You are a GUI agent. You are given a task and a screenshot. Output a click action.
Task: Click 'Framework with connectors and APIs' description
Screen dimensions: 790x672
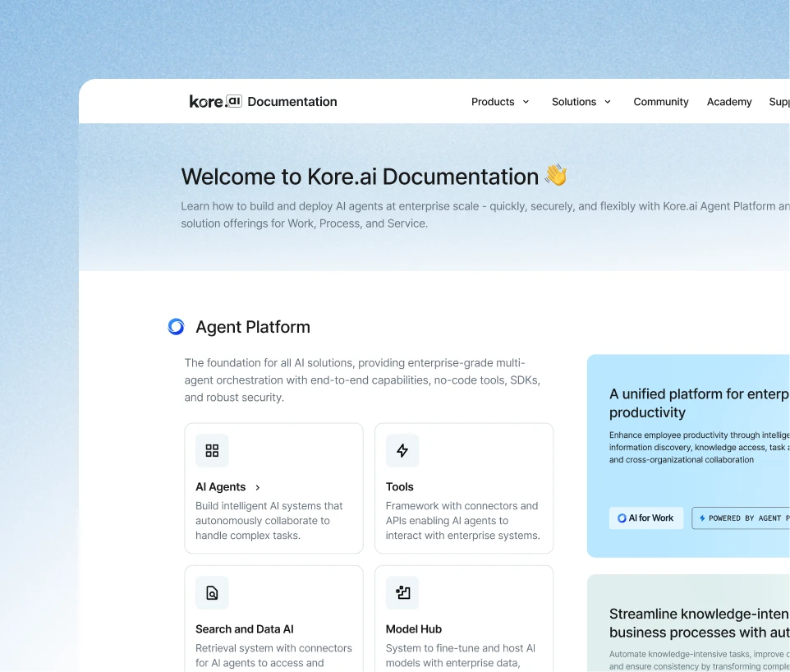pyautogui.click(x=462, y=521)
